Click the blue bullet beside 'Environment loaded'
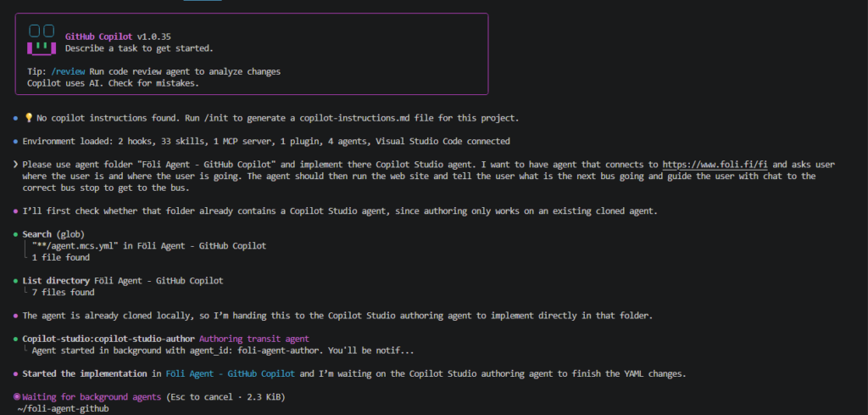 tap(15, 141)
